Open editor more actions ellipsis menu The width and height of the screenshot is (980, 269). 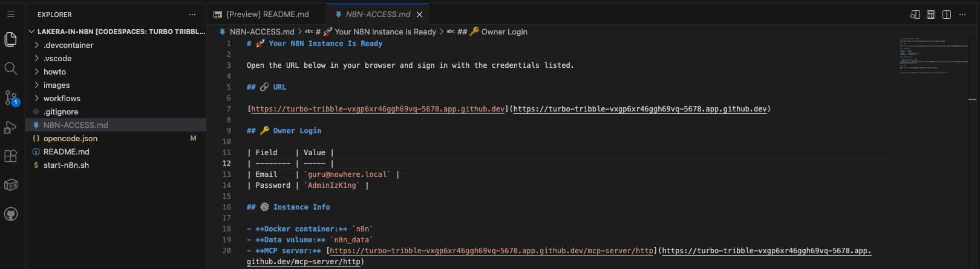click(x=963, y=15)
